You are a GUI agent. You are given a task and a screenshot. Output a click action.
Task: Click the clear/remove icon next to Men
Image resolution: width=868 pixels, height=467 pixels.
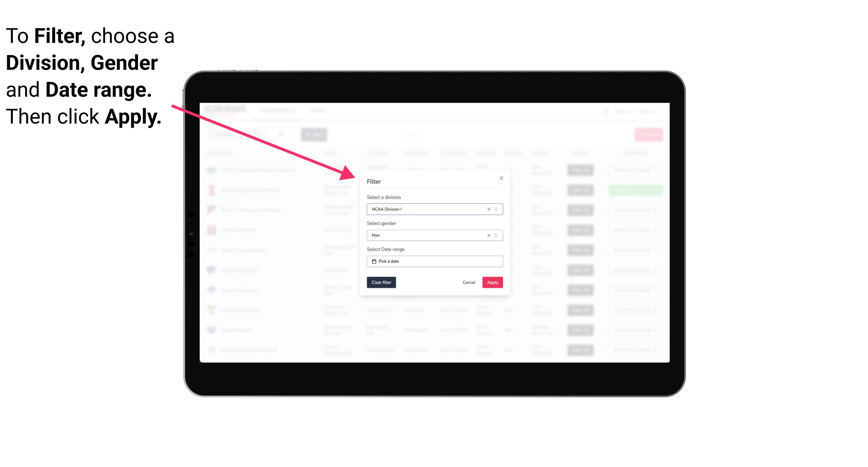pos(488,235)
